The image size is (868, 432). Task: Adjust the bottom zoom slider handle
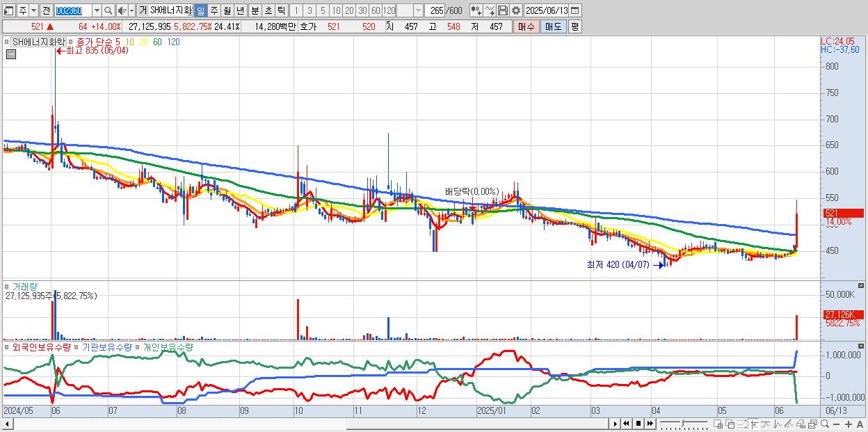[683, 423]
